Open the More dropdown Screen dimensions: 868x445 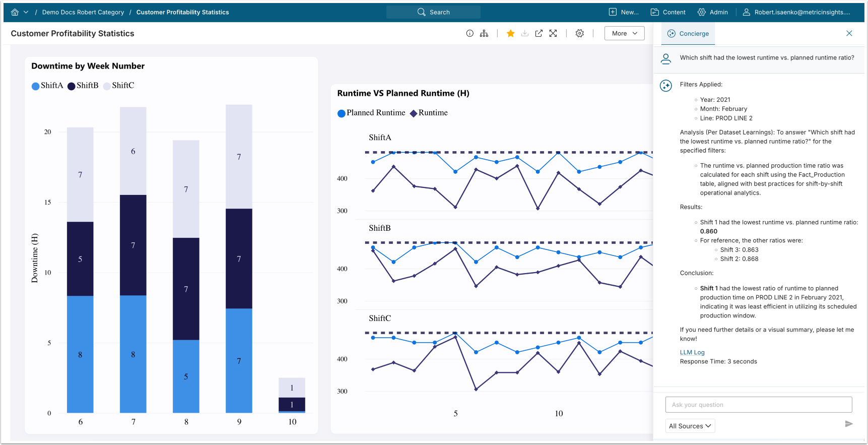click(x=624, y=33)
